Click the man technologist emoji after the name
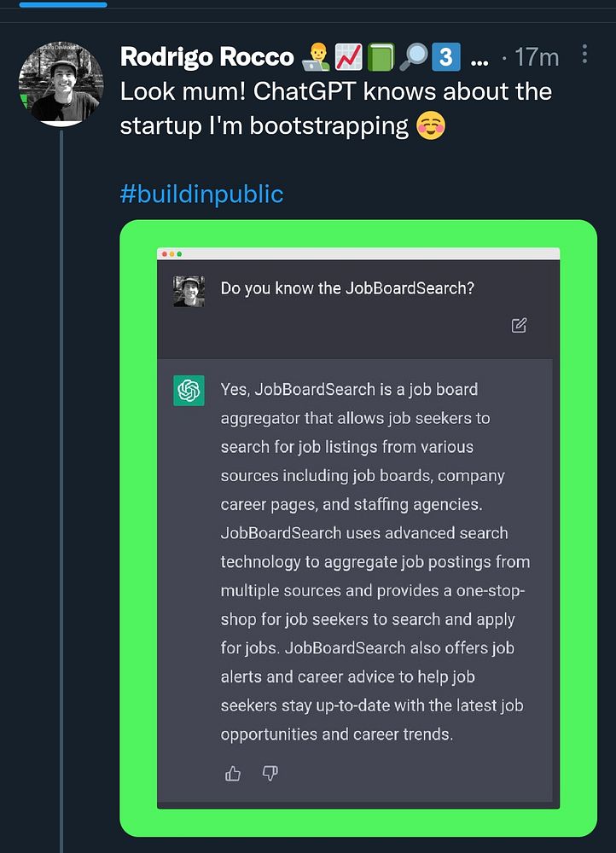Image resolution: width=616 pixels, height=853 pixels. click(316, 58)
